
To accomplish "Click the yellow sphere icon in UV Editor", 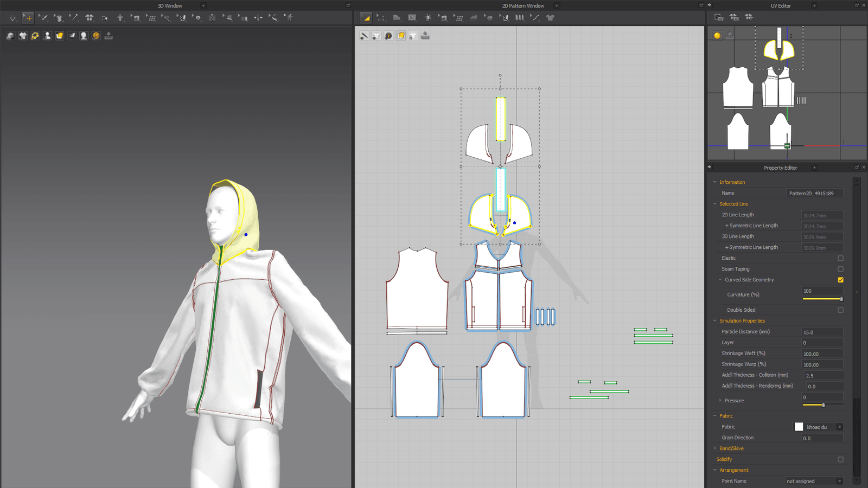I will 717,35.
